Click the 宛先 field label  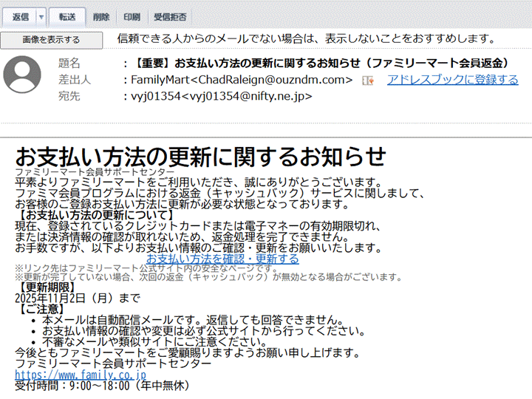pos(69,96)
